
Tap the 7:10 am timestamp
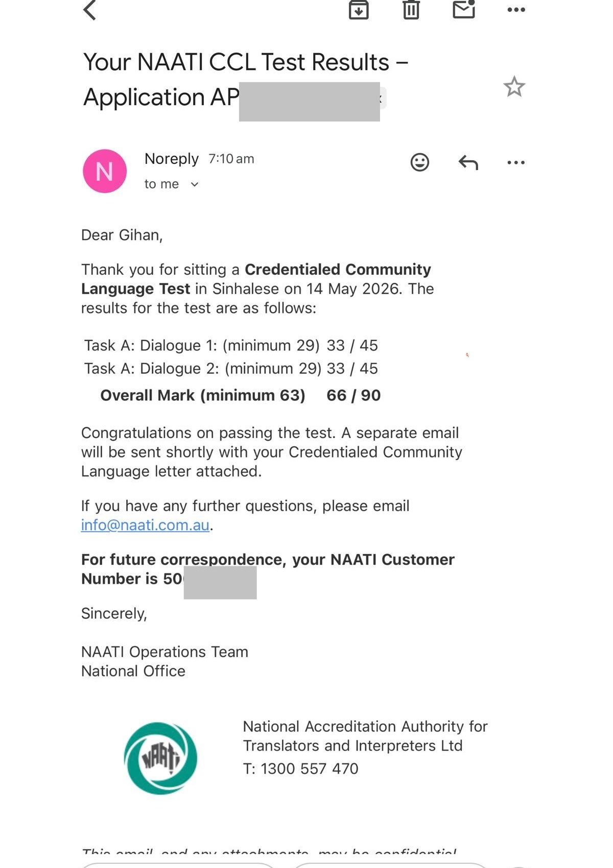click(x=231, y=159)
